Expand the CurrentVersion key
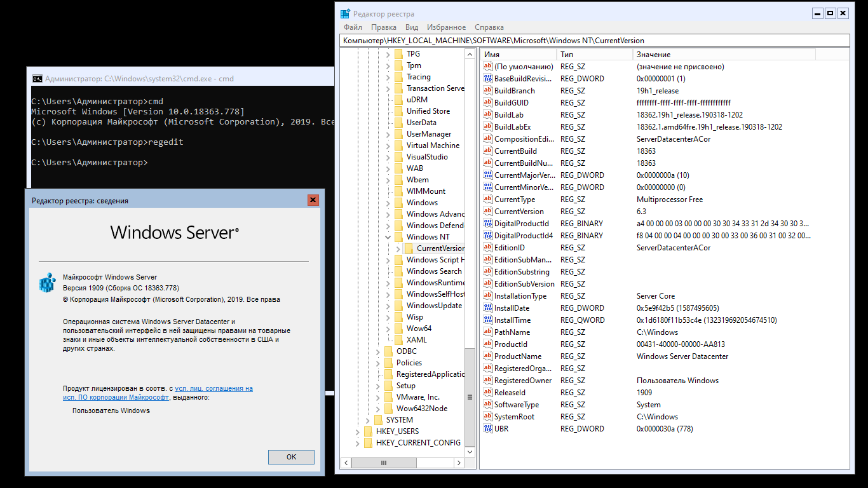Screen dimensions: 868x488 pos(398,248)
